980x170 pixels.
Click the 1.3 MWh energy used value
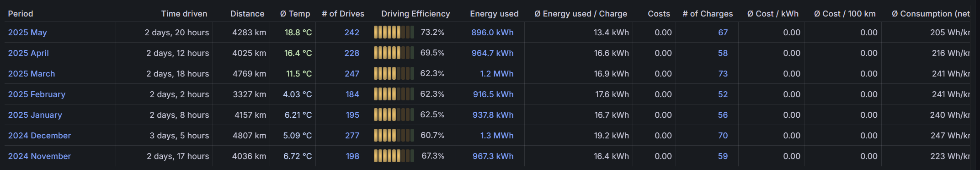497,136
